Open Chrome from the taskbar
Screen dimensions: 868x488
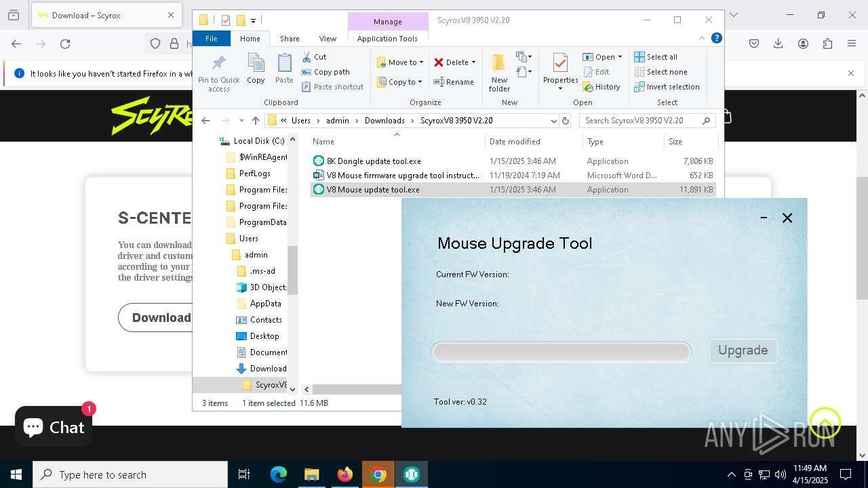[378, 474]
